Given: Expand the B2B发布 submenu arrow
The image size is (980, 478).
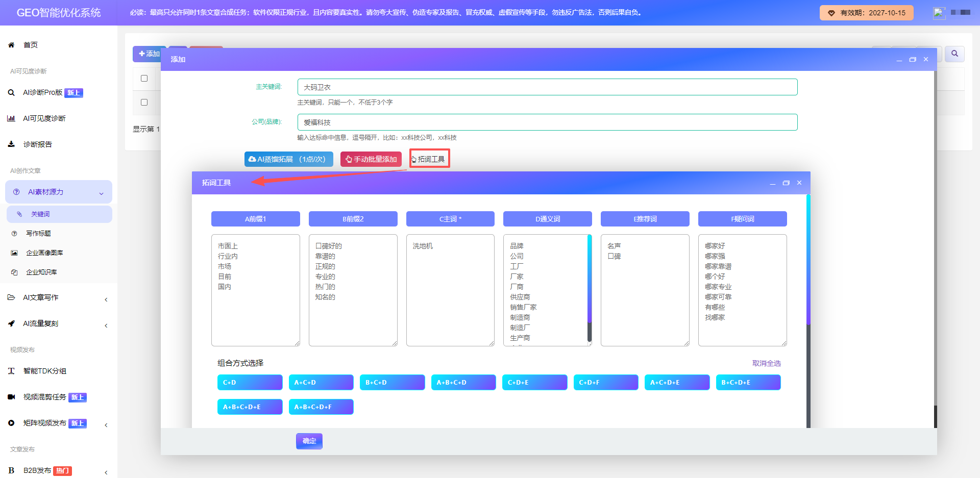Looking at the screenshot, I should click(x=106, y=472).
